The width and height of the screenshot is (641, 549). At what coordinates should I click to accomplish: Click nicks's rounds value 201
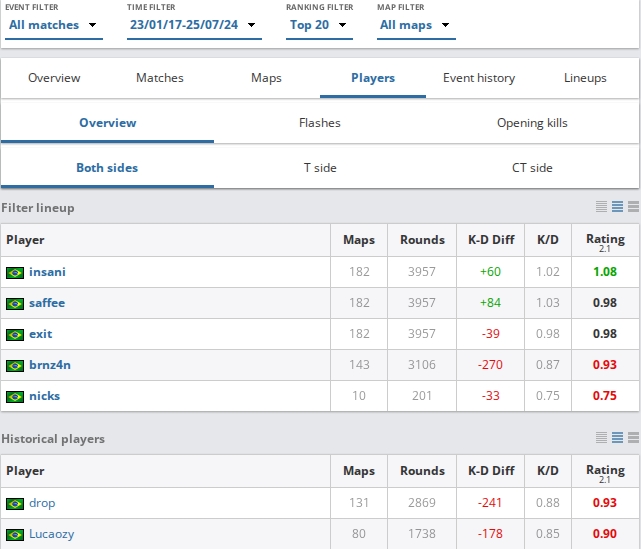coord(422,396)
